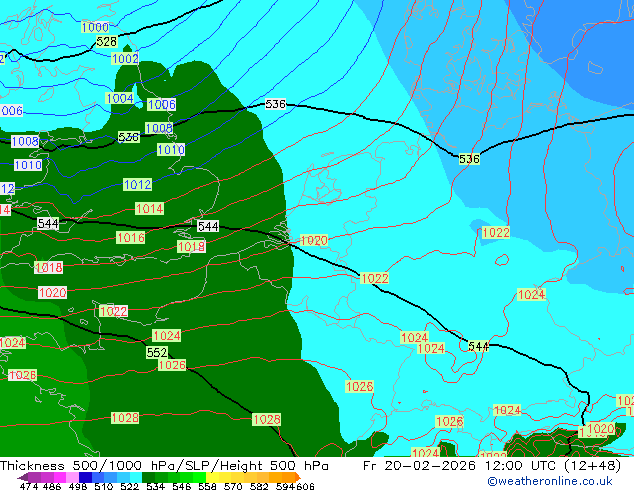The width and height of the screenshot is (634, 490).
Task: Pick the magenta swatch near 486
Action: pyautogui.click(x=60, y=477)
